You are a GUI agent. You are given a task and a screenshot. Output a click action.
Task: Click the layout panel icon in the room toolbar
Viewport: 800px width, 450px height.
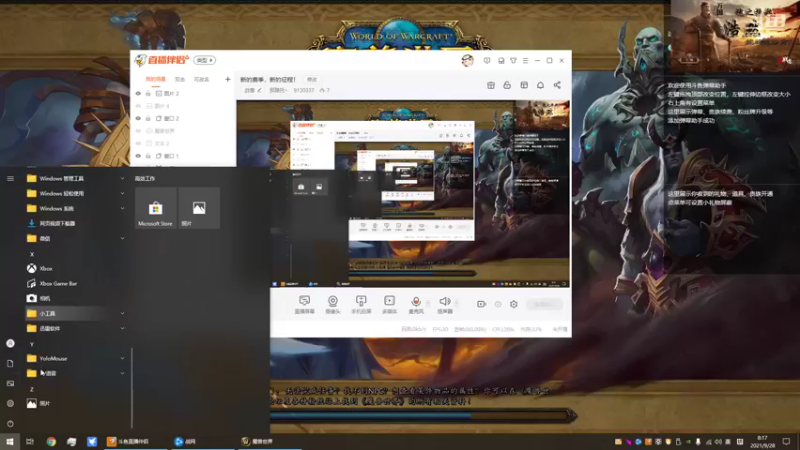click(524, 85)
